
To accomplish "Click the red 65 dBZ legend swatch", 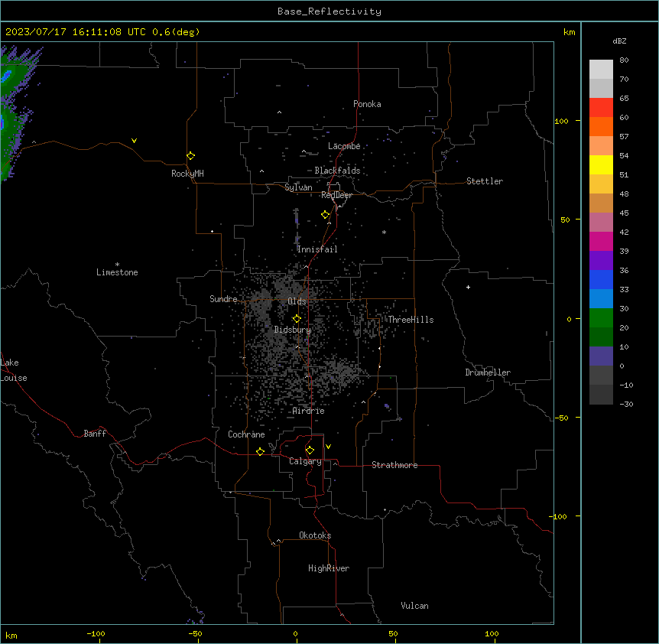I will 601,107.
